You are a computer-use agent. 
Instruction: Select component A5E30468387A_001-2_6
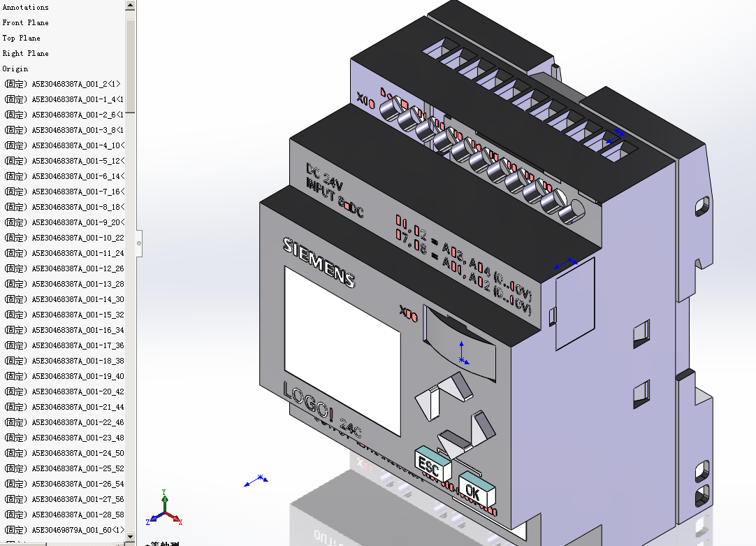[64, 115]
